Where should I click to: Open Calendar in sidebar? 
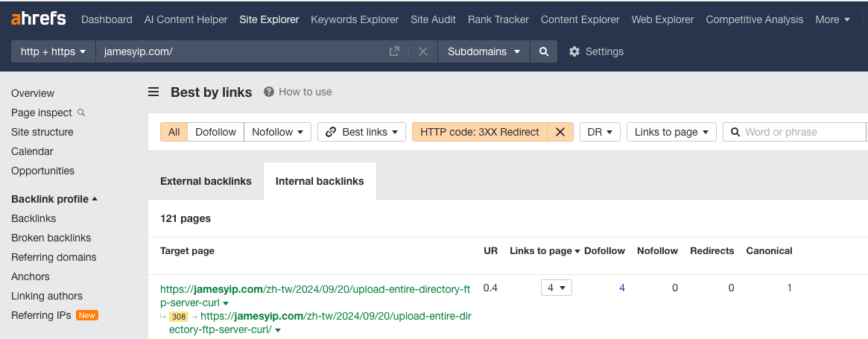(x=32, y=151)
